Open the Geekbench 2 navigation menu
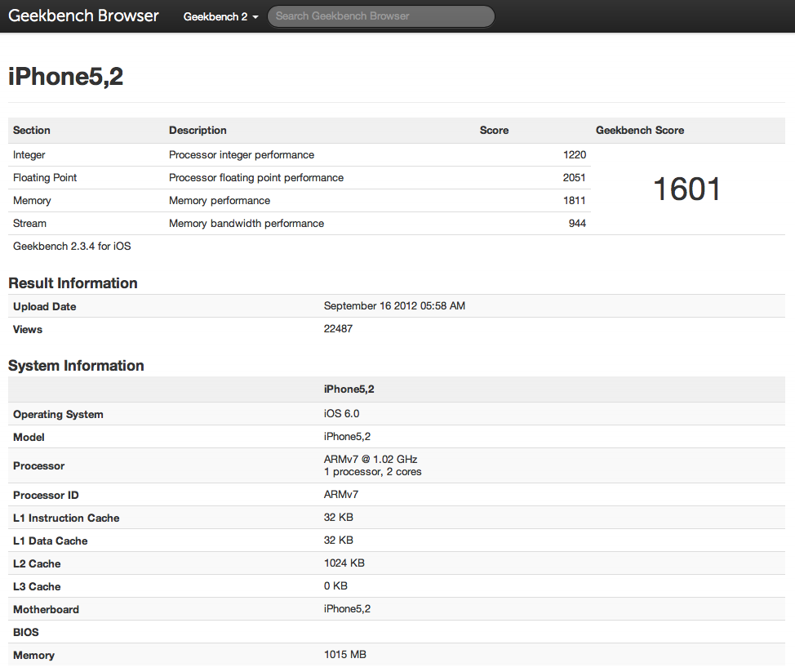 215,16
